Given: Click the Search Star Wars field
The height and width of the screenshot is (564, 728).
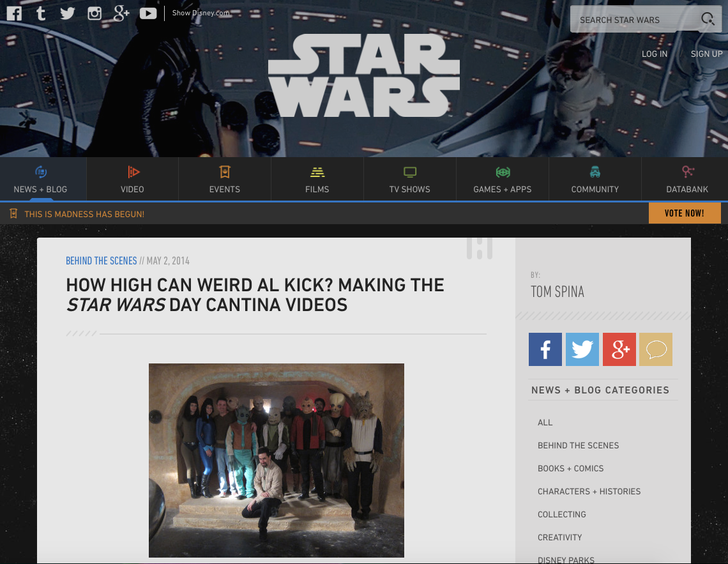Looking at the screenshot, I should pos(646,20).
